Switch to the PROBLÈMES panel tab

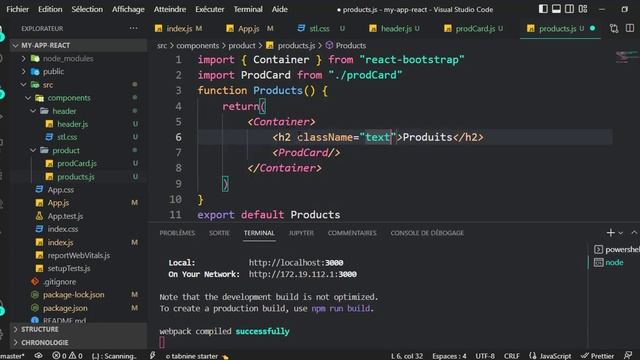click(x=177, y=233)
